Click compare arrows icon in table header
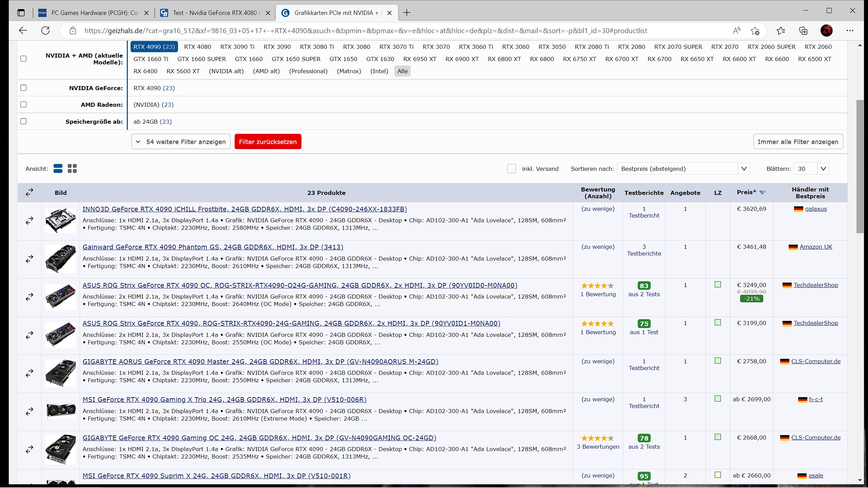 click(x=29, y=192)
